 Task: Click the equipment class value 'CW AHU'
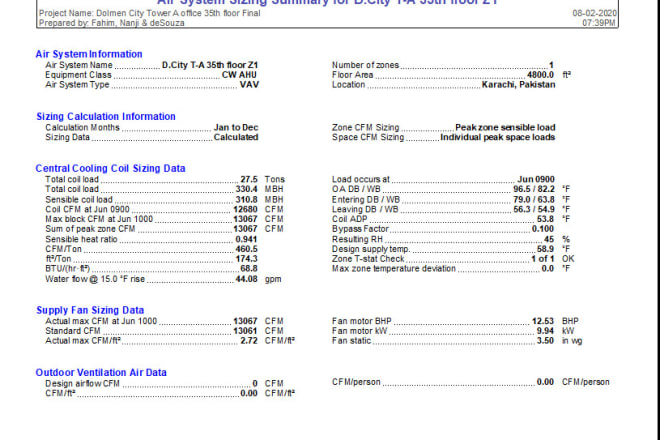tap(239, 75)
